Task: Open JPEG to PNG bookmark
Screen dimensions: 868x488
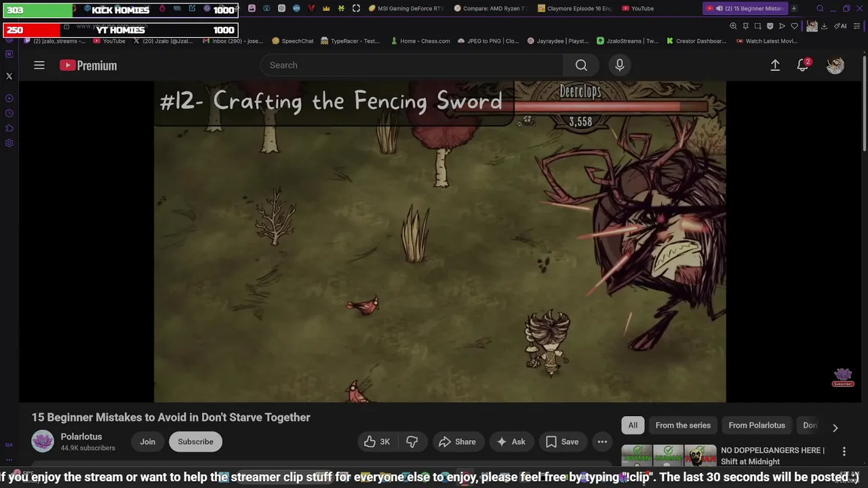Action: click(x=488, y=41)
